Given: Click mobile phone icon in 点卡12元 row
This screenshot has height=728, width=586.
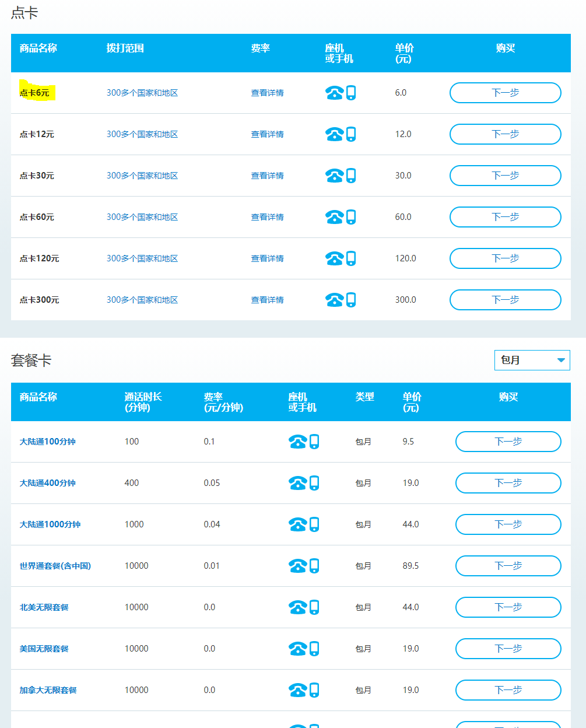Looking at the screenshot, I should pos(351,134).
